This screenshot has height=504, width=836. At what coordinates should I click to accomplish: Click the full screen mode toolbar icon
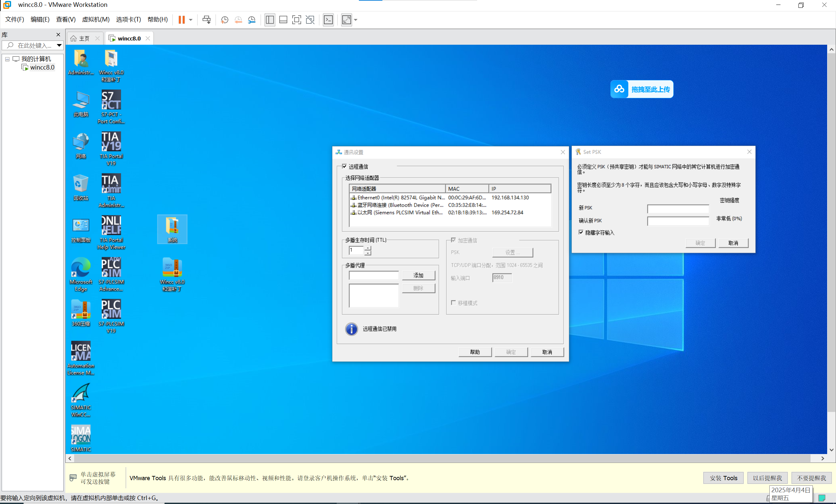pyautogui.click(x=296, y=20)
